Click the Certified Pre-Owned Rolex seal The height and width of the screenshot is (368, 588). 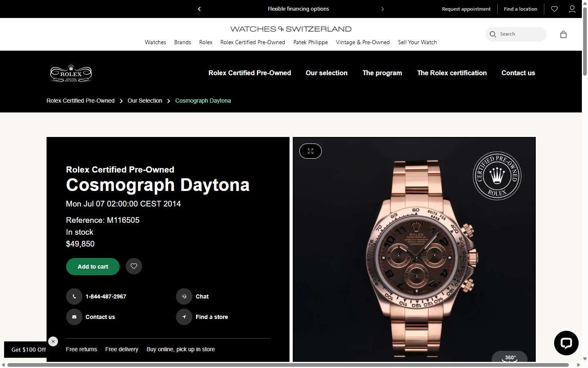(497, 176)
